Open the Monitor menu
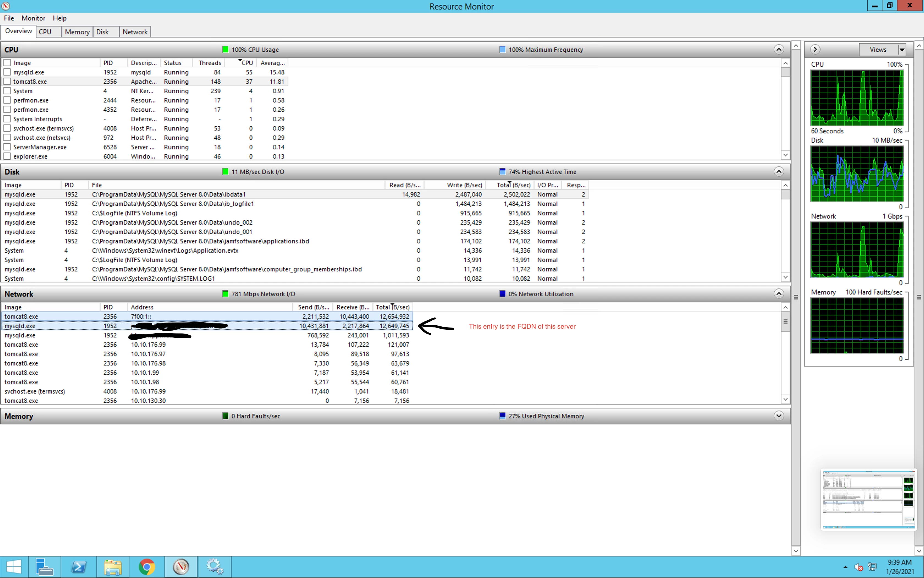 pyautogui.click(x=33, y=18)
